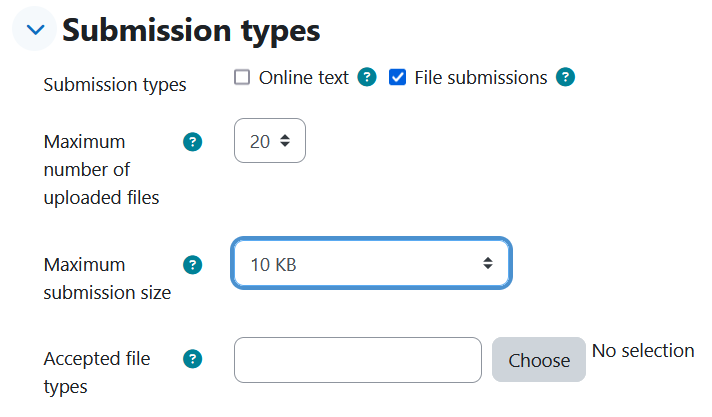Click the arrows on the 10 KB selector
Screen dimensions: 712x417
point(488,263)
